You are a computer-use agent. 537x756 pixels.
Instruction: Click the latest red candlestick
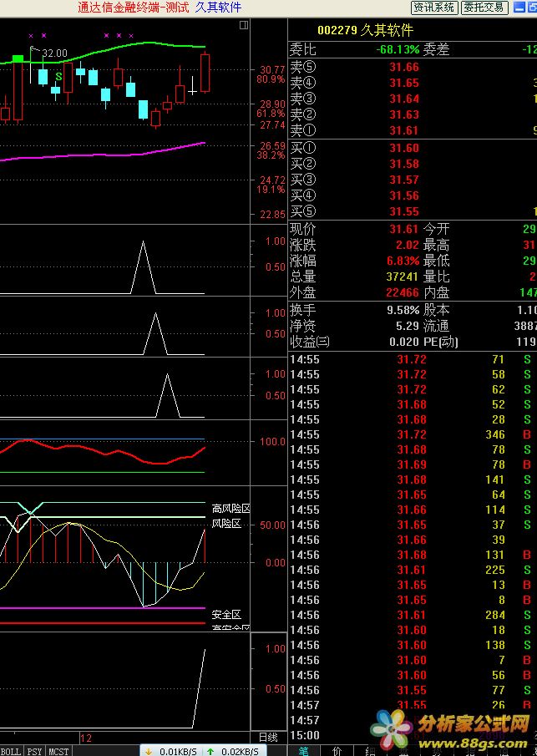[x=205, y=73]
